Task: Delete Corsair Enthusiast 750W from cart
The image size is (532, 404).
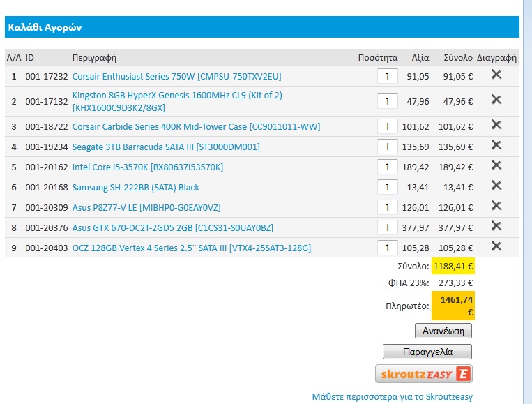Action: pos(496,75)
